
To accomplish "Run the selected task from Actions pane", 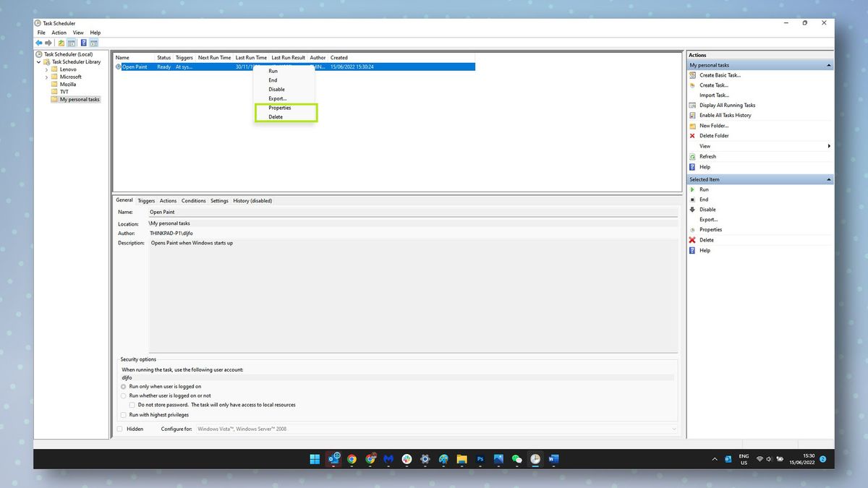I will 703,189.
